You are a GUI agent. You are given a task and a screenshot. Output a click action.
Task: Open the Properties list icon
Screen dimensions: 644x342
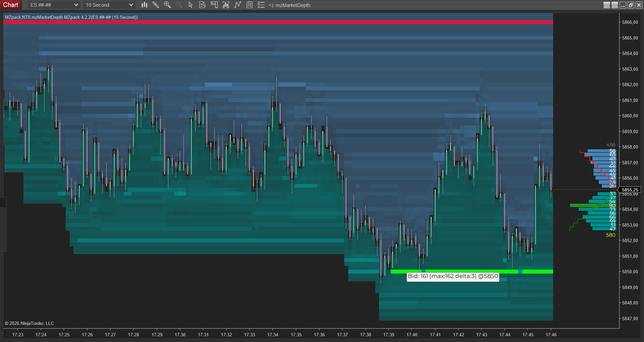pyautogui.click(x=261, y=5)
